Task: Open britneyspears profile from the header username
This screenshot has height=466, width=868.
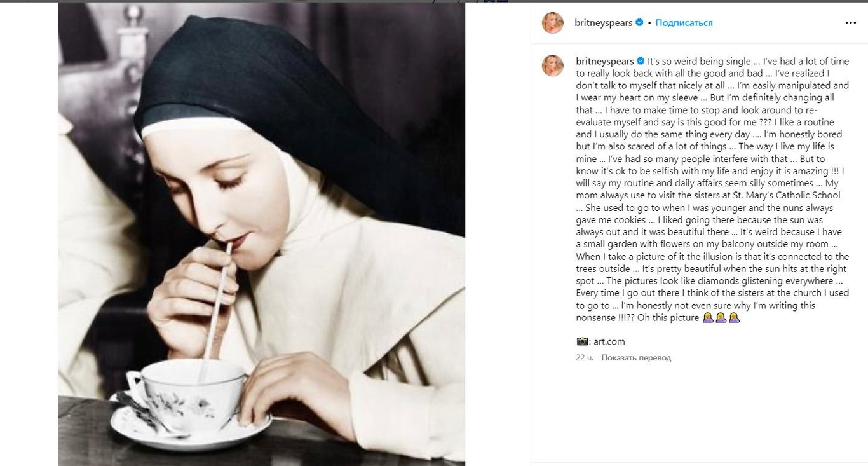Action: pyautogui.click(x=604, y=23)
